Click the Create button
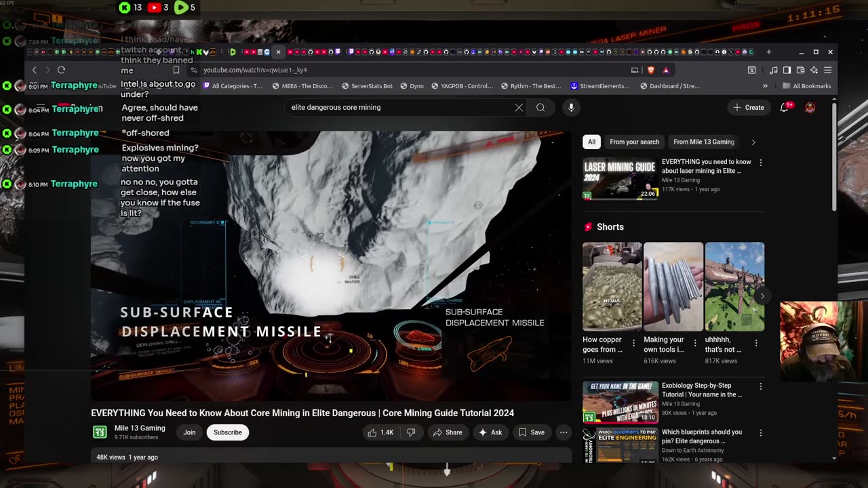This screenshot has width=868, height=488. pos(749,107)
